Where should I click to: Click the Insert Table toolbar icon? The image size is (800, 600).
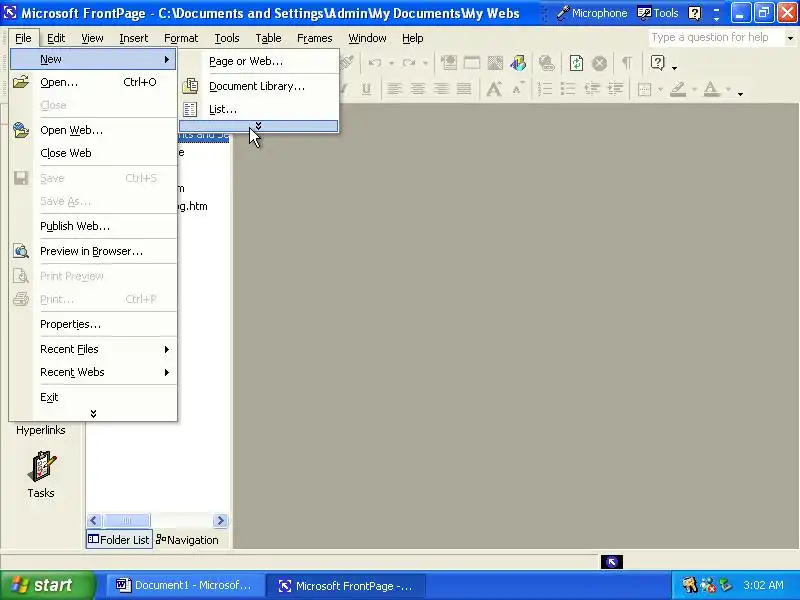[472, 63]
